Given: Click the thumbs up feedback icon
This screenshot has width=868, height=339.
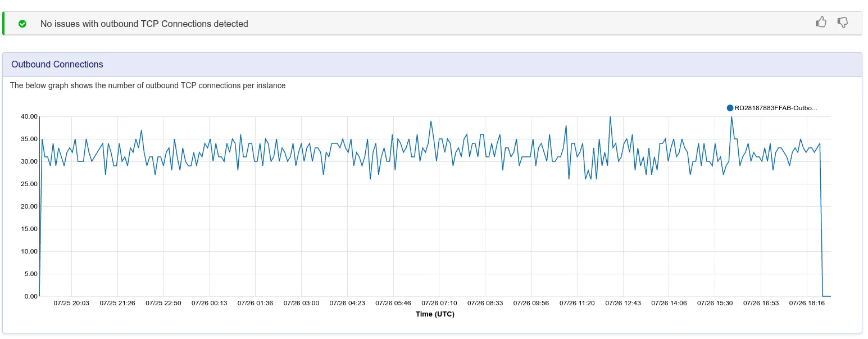Looking at the screenshot, I should 821,22.
